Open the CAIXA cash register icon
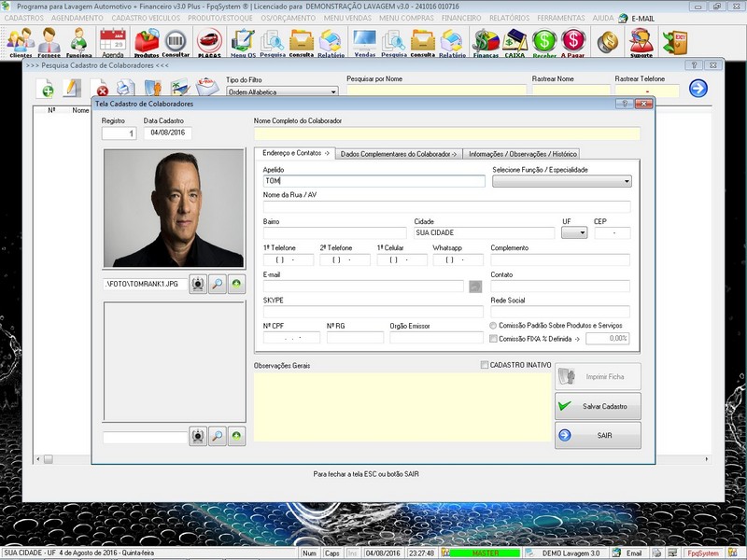747x560 pixels. (x=514, y=42)
